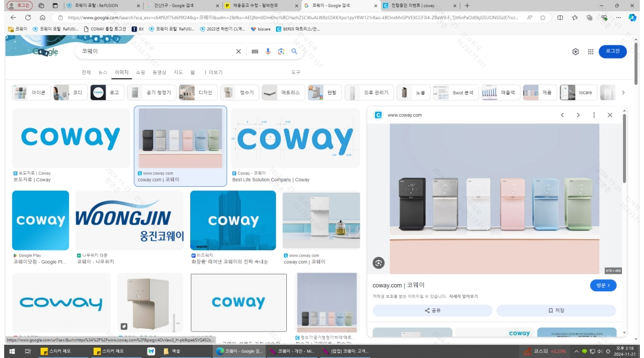Switch to the 쇼핑 search tab
The image size is (644, 358).
pos(140,72)
